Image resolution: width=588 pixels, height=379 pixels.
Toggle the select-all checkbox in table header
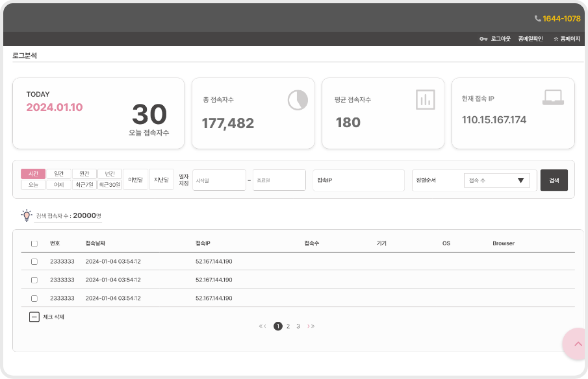pyautogui.click(x=34, y=243)
